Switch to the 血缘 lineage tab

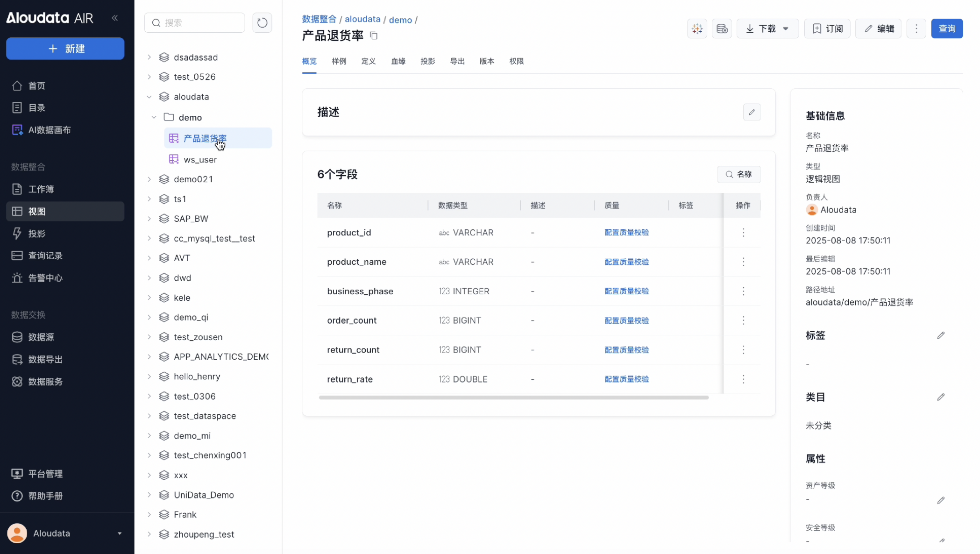click(x=398, y=61)
